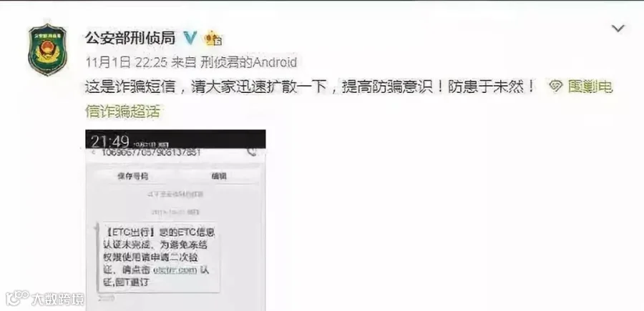The height and width of the screenshot is (311, 644).
Task: Open the 公安部刑侦局 profile avatar
Action: pos(47,49)
